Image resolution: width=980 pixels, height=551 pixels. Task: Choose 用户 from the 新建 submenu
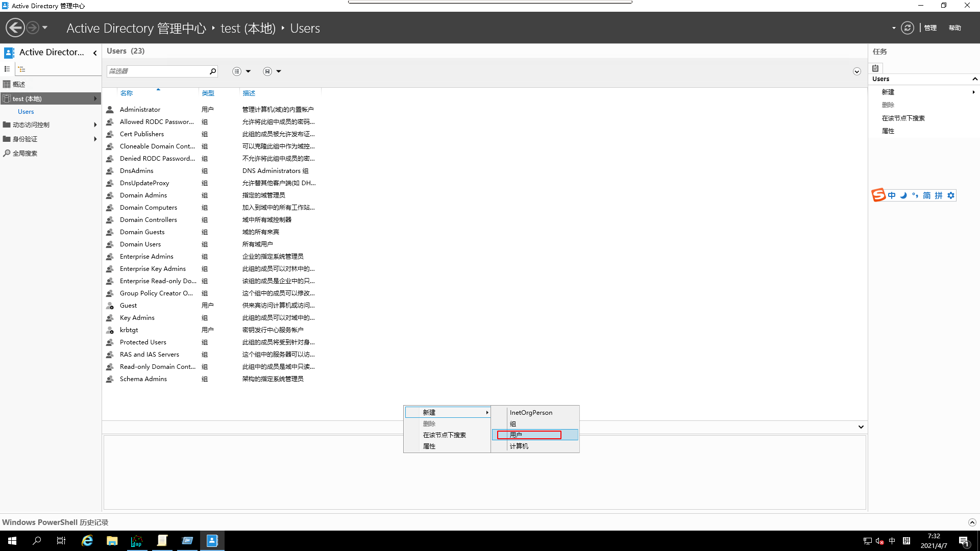(516, 434)
